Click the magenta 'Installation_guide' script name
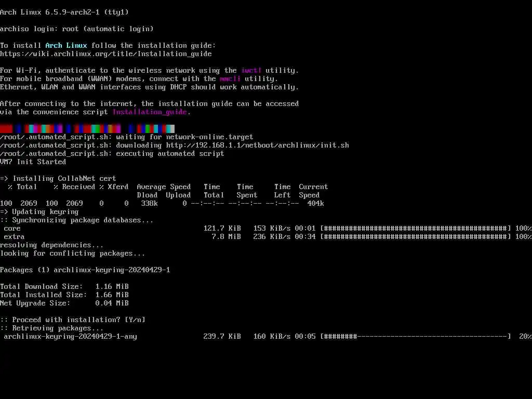Image resolution: width=532 pixels, height=399 pixels. point(150,112)
